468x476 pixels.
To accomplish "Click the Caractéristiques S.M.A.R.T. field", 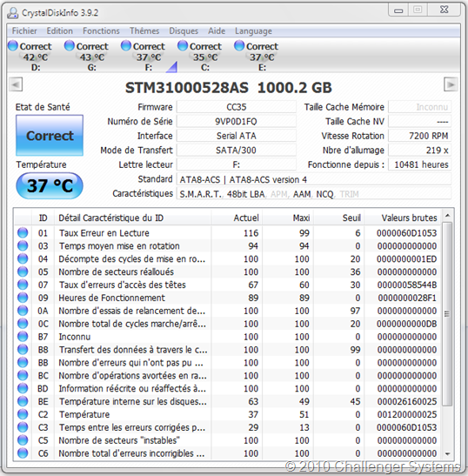I will pyautogui.click(x=314, y=194).
